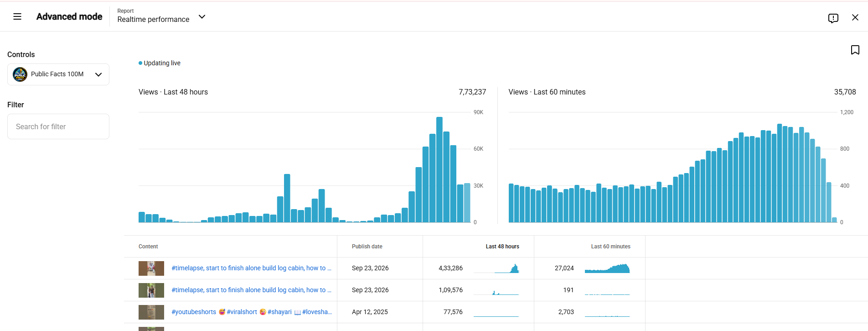
Task: Select the Apr 12, 2025 publish date
Action: tap(370, 312)
